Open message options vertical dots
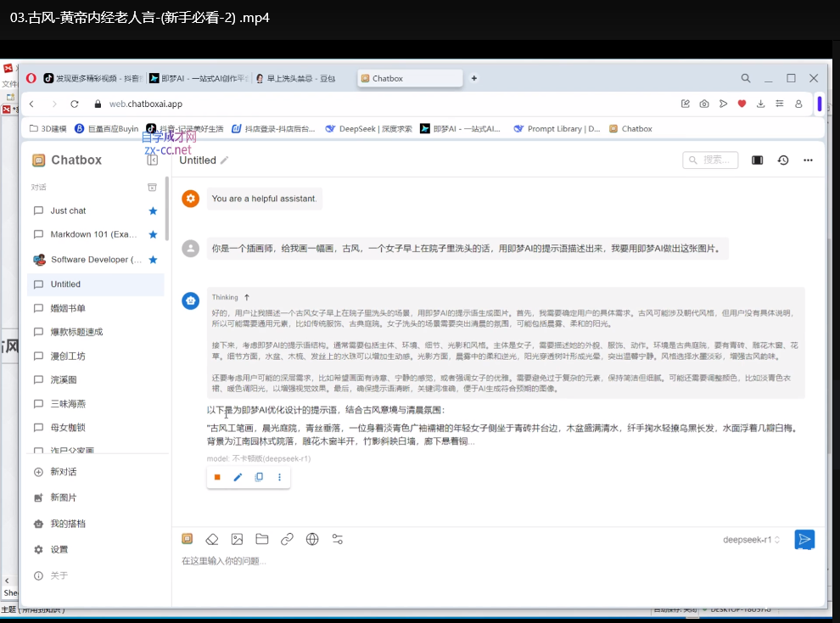The image size is (840, 623). (280, 477)
